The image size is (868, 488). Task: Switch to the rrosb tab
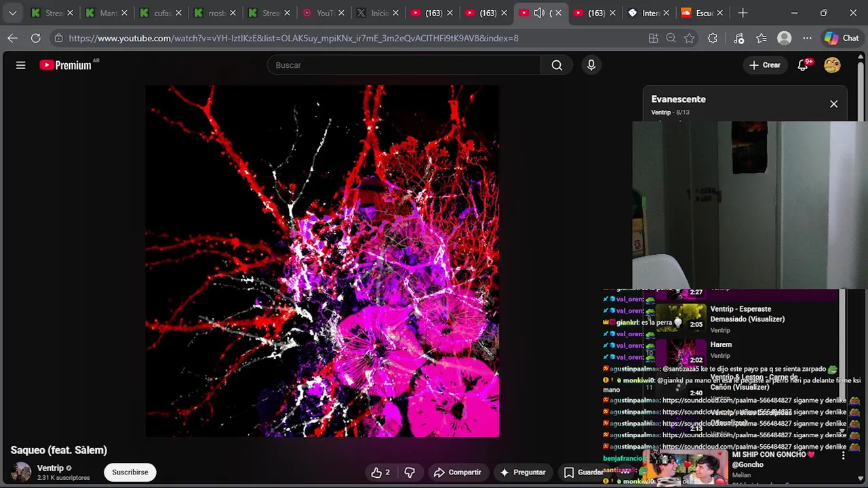215,13
